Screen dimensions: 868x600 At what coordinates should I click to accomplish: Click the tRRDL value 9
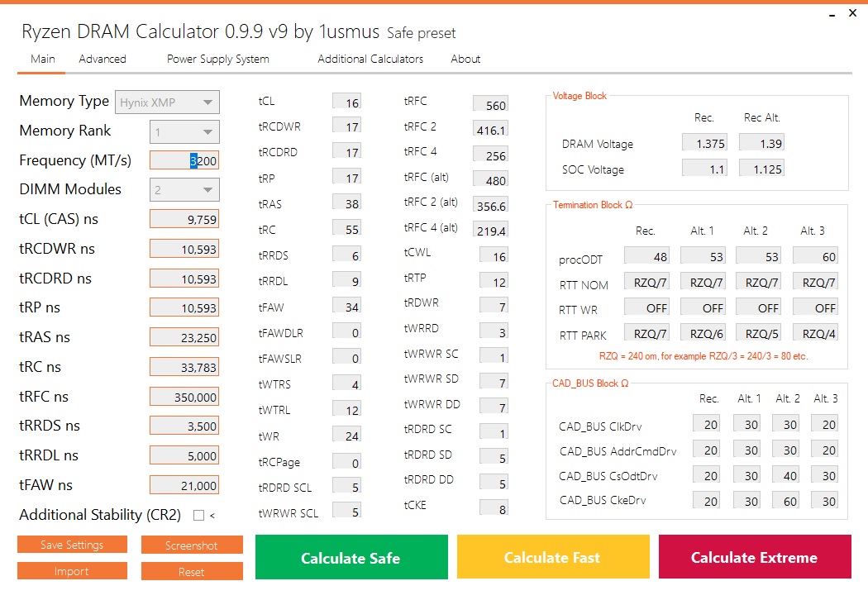tap(346, 281)
